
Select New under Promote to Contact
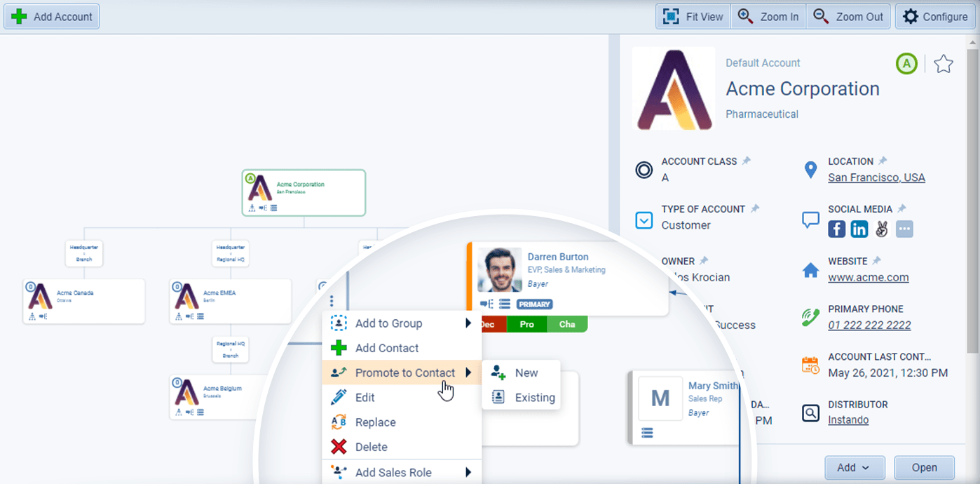[528, 372]
